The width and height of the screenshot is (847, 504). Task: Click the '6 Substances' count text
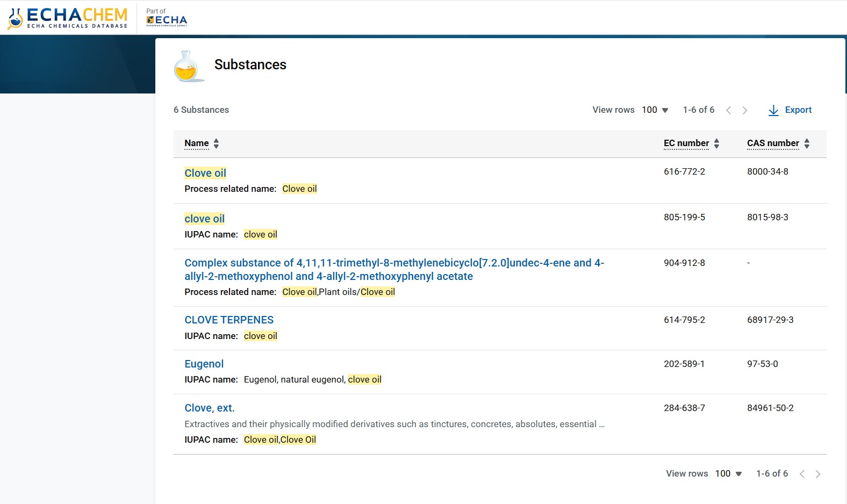click(201, 110)
